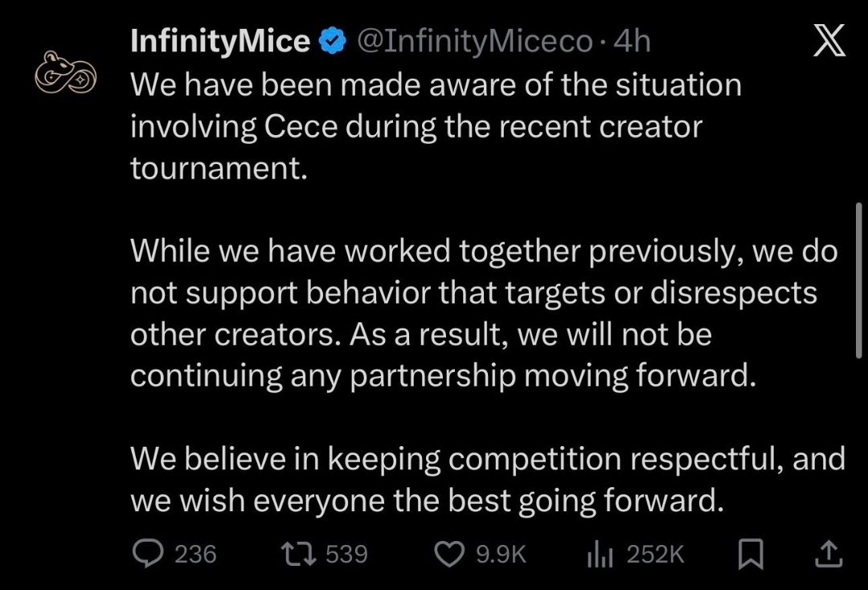
Task: Click the vertical scrollbar thumb
Action: [859, 280]
